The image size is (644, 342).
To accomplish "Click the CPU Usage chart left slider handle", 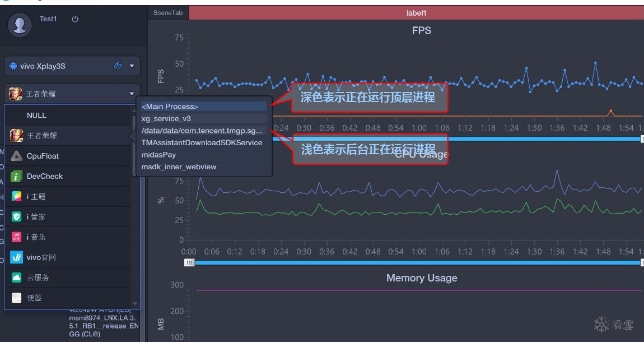I will click(189, 262).
